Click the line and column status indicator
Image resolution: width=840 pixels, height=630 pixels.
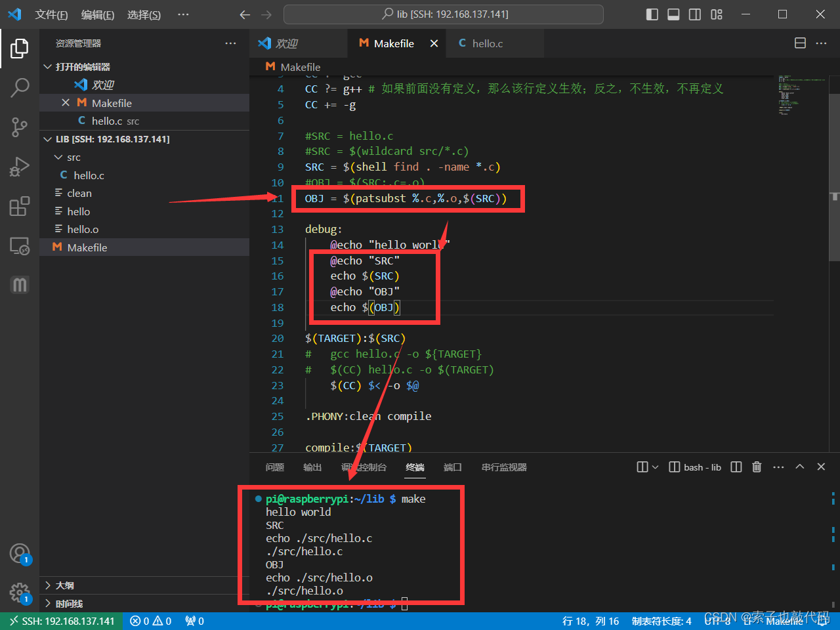coord(591,621)
